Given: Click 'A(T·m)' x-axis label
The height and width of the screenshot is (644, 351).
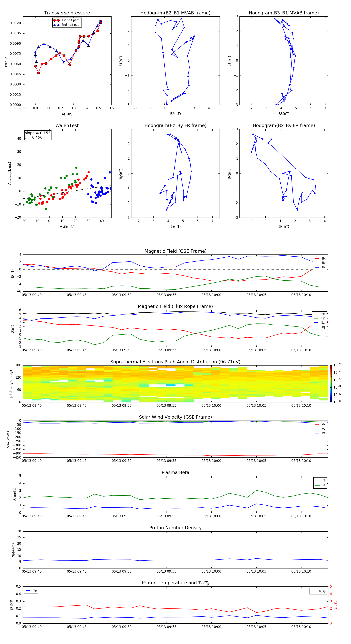Looking at the screenshot, I should point(67,114).
